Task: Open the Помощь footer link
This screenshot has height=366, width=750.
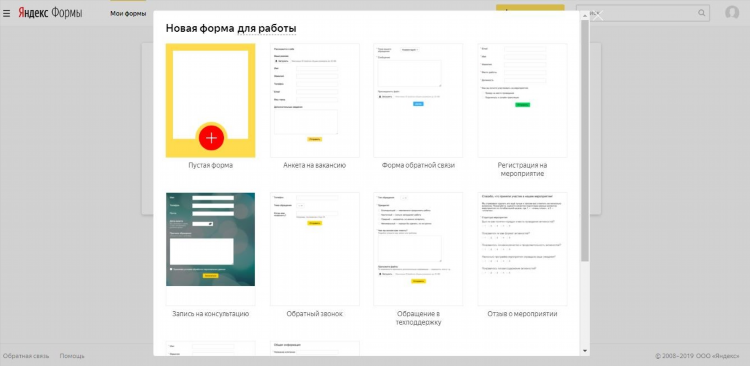Action: [72, 356]
